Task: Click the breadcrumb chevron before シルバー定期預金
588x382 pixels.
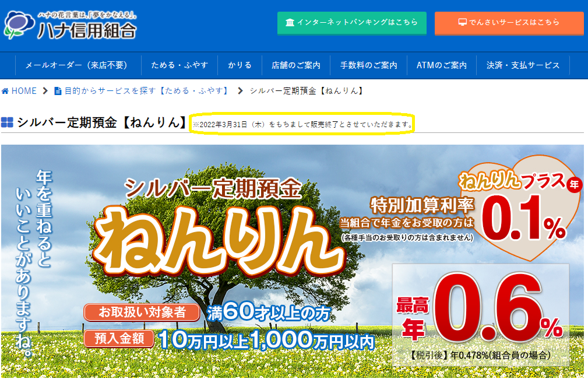Action: coord(240,91)
